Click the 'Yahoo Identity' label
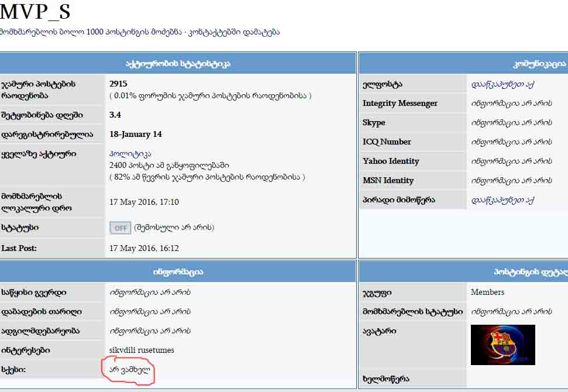This screenshot has height=392, width=568. [x=391, y=161]
